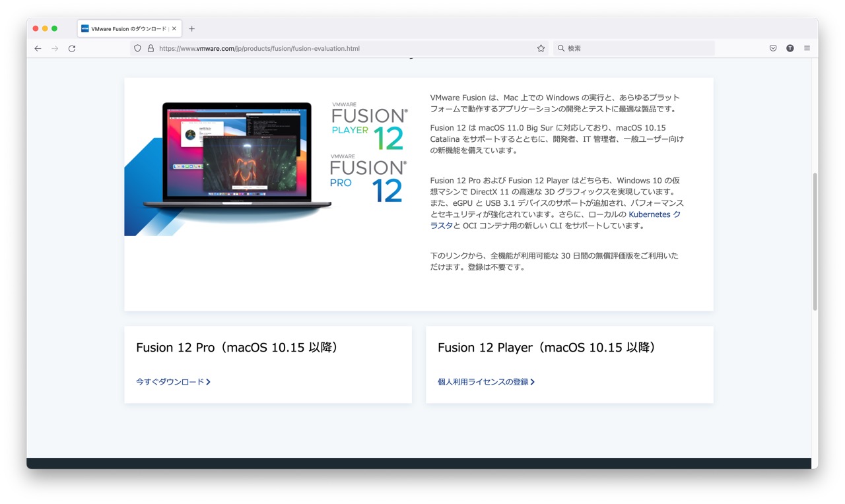The width and height of the screenshot is (845, 504).
Task: Click the VMware favicon in the tab
Action: (x=85, y=28)
